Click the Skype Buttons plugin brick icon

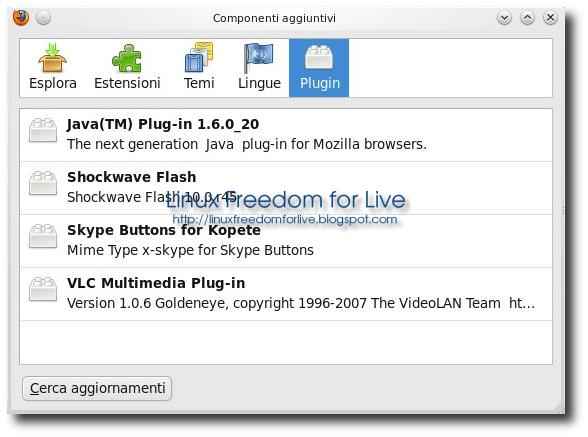click(x=43, y=236)
